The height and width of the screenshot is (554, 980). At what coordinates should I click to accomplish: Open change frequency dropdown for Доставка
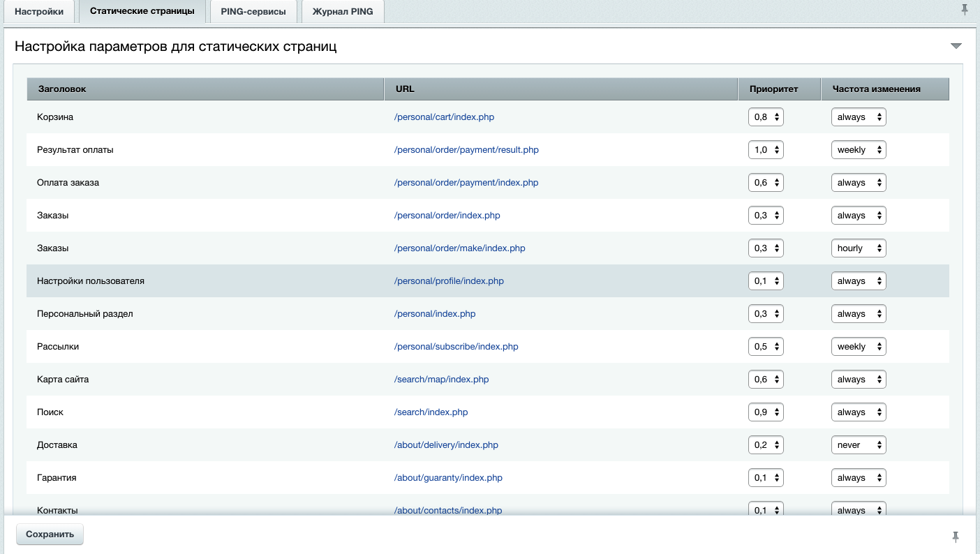(858, 445)
